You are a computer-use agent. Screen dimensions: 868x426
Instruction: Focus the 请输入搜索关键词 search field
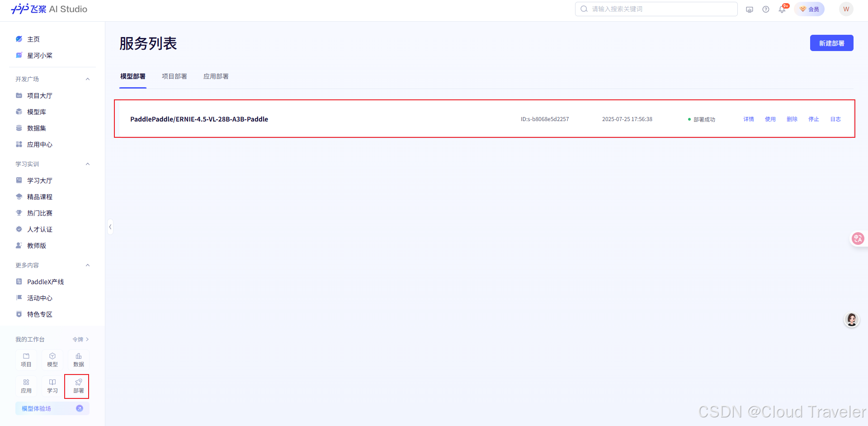tap(656, 9)
